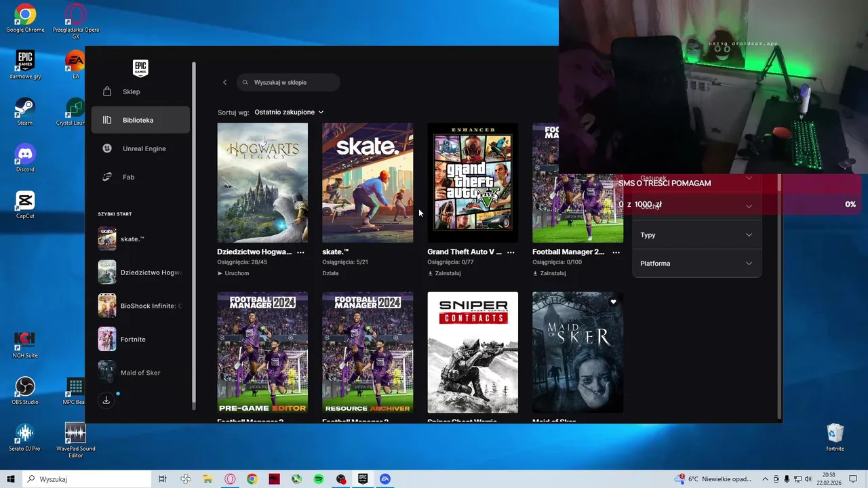Viewport: 868px width, 488px height.
Task: Open the Ostatnio zakupione sort dropdown
Action: point(289,112)
